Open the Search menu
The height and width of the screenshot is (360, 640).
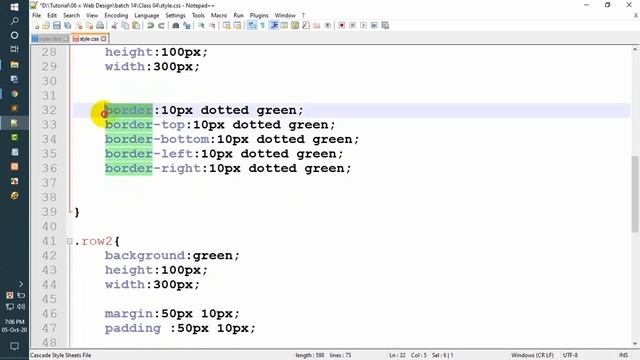pyautogui.click(x=71, y=16)
